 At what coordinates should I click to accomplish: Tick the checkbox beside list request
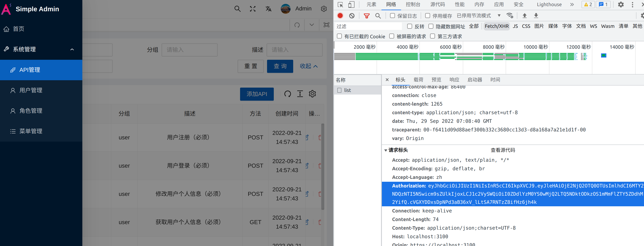click(339, 90)
